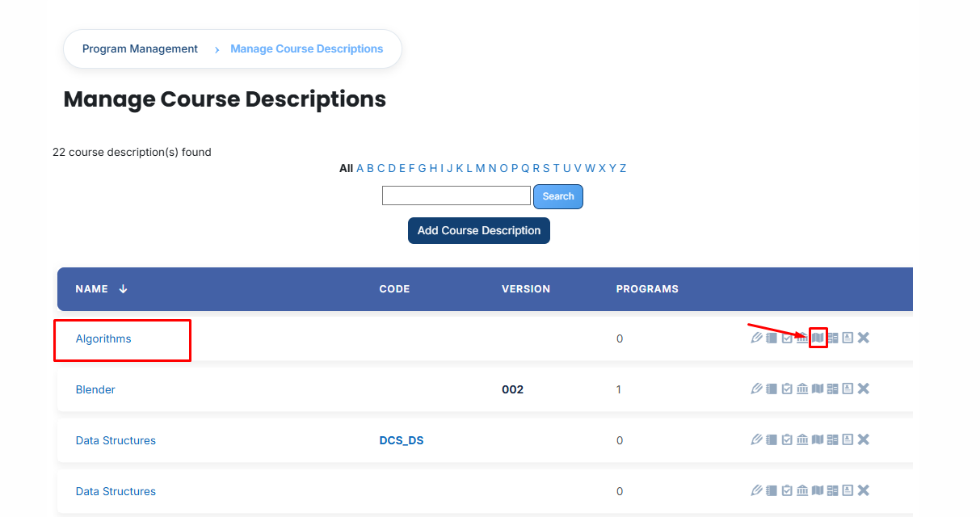The image size is (980, 517).
Task: Open the Blender course description
Action: (x=95, y=389)
